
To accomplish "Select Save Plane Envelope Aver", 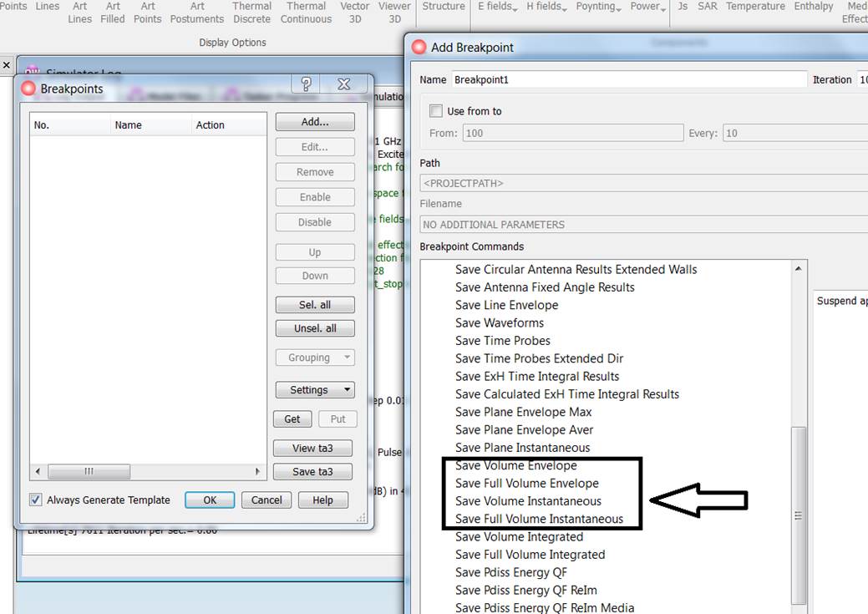I will (525, 429).
